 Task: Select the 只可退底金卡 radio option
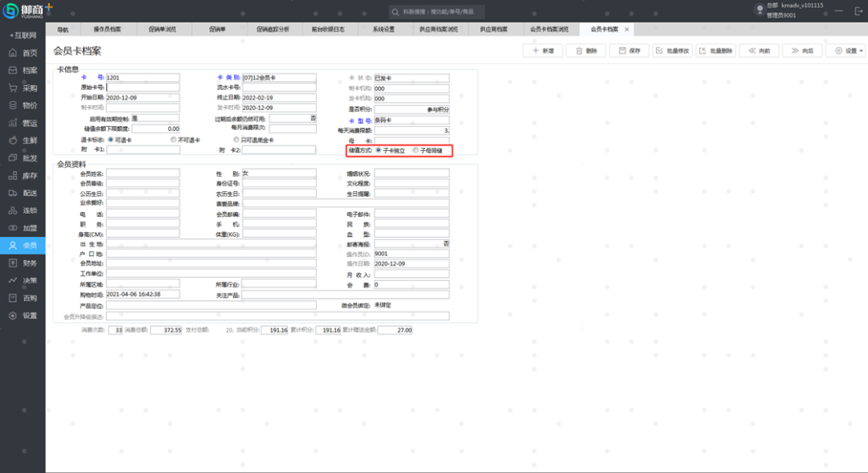click(236, 140)
